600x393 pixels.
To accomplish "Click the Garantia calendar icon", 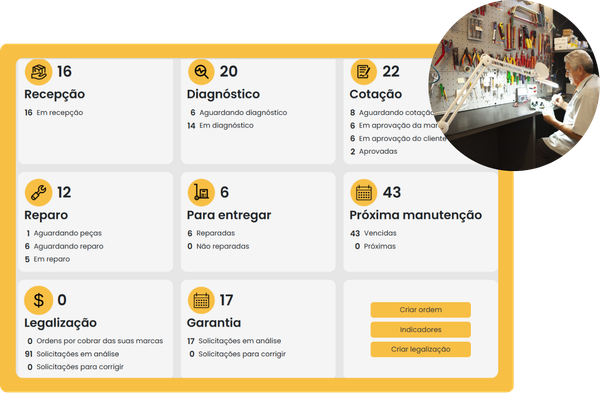I will tap(201, 300).
